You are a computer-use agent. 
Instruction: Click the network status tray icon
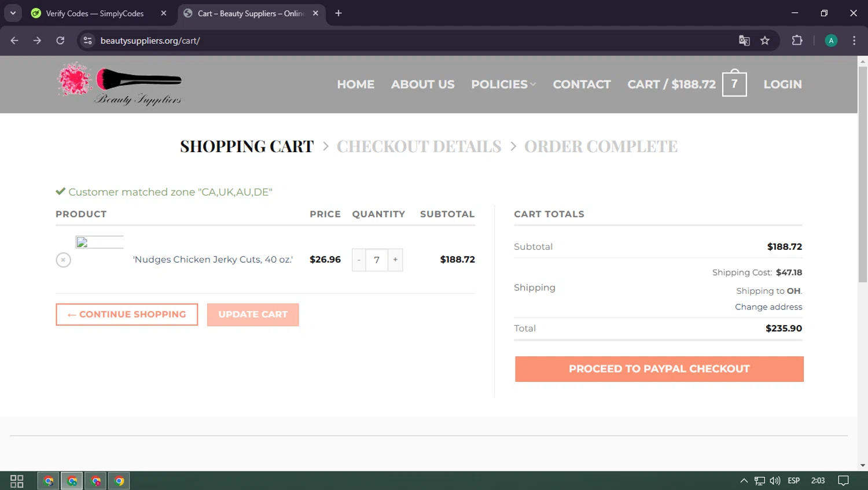(759, 481)
